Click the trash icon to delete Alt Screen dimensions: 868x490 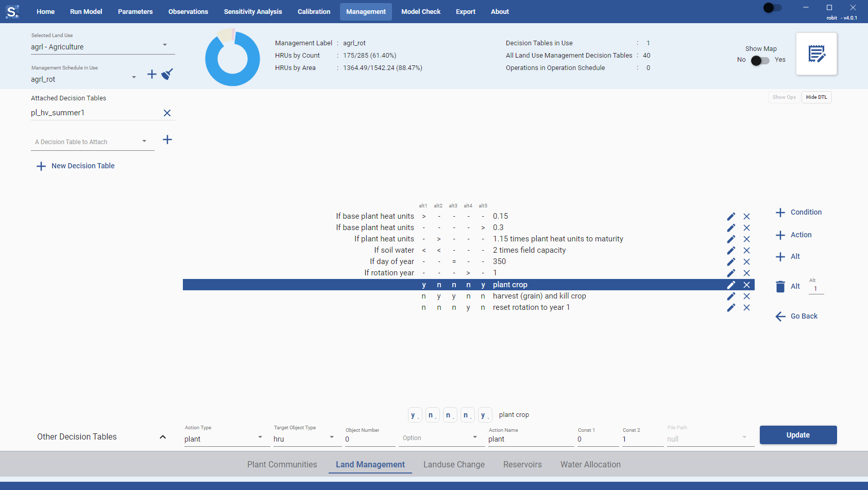pyautogui.click(x=780, y=286)
